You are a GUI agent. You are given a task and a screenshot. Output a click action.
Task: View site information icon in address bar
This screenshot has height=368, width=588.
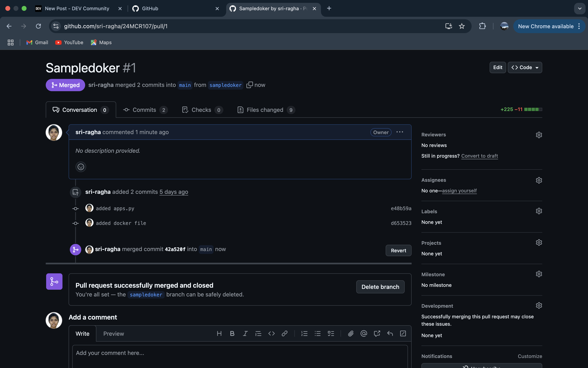(x=56, y=26)
